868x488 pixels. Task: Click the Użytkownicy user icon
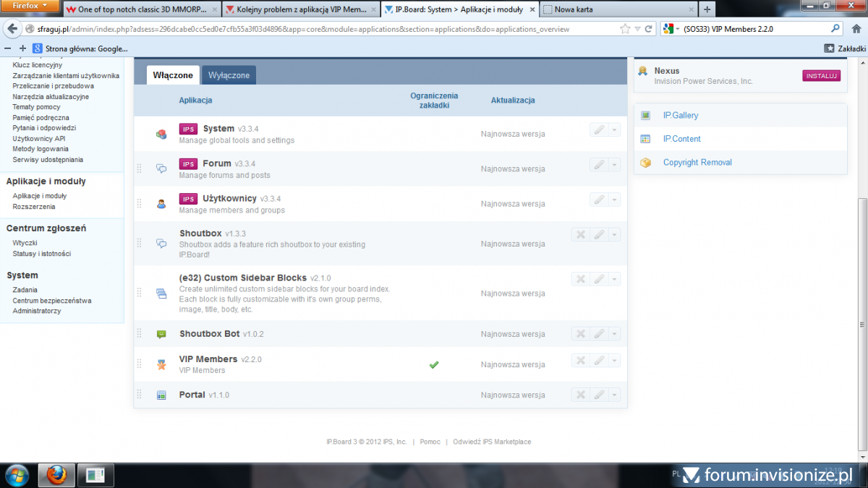point(161,204)
